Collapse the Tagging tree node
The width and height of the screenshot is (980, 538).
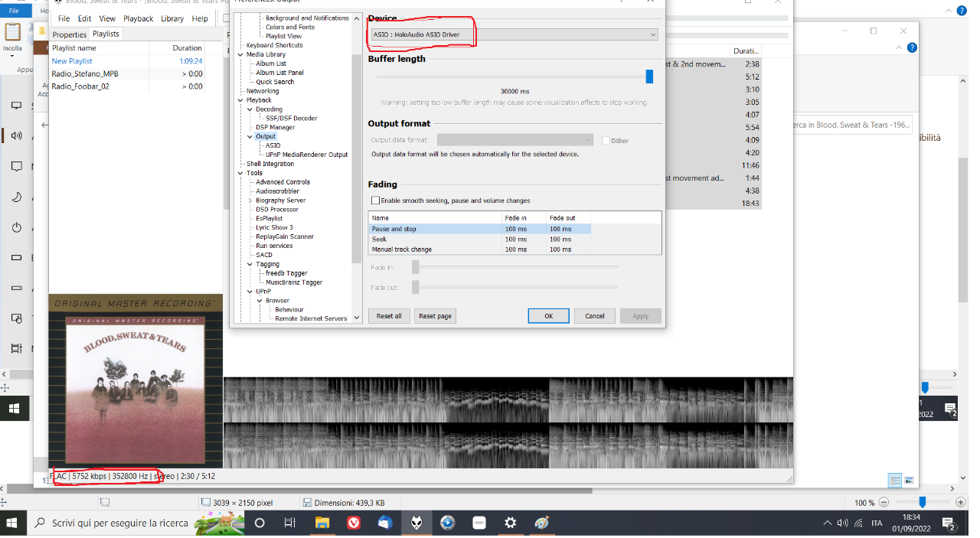[250, 264]
